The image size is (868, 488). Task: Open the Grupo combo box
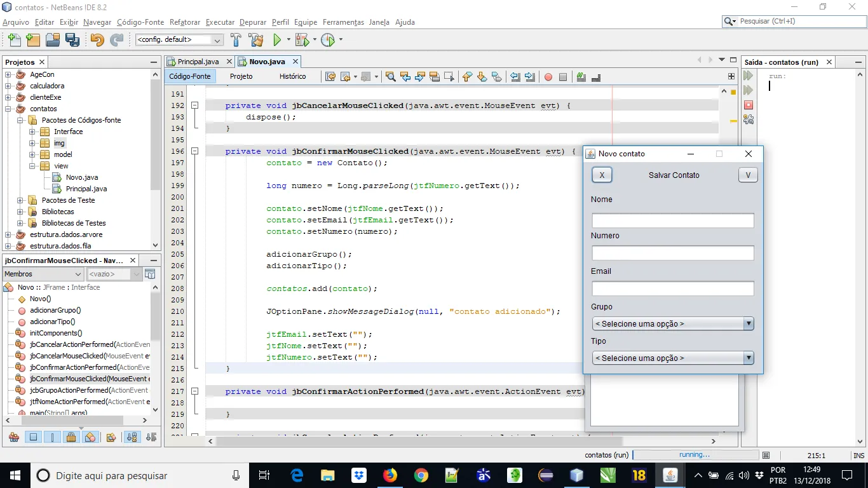point(672,324)
